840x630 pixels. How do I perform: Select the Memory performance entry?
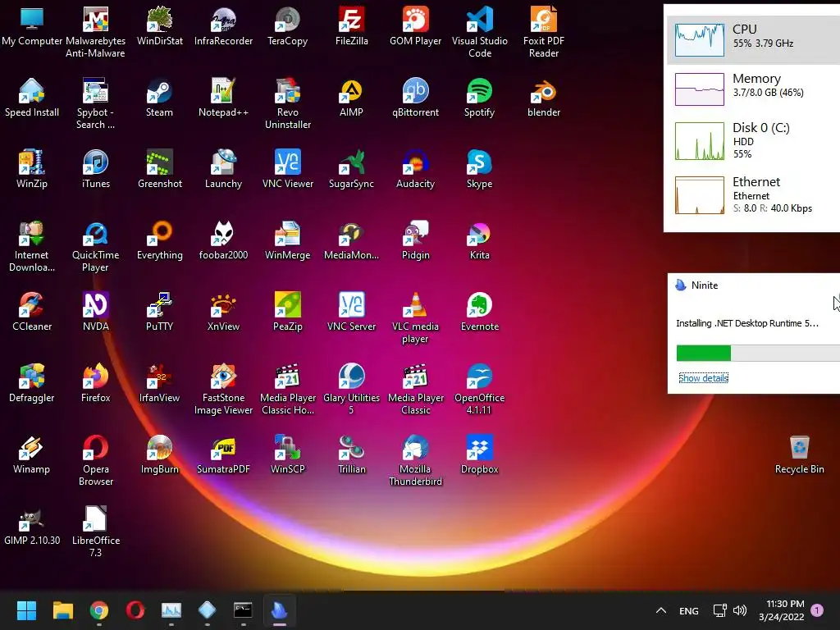click(753, 89)
